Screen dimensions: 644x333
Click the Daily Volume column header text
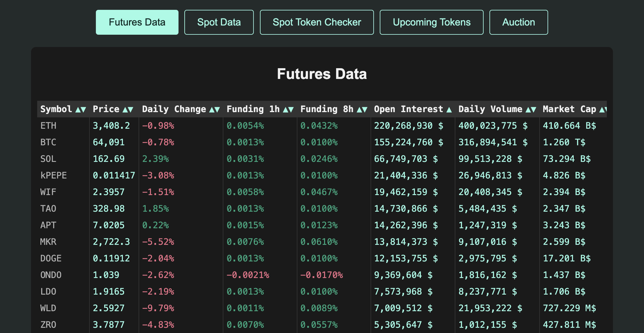pyautogui.click(x=490, y=109)
